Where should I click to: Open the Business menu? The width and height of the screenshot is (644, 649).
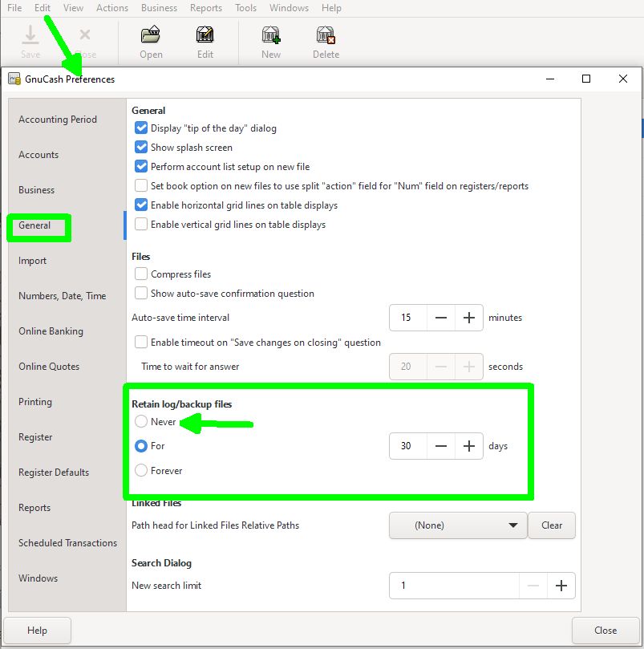point(159,8)
